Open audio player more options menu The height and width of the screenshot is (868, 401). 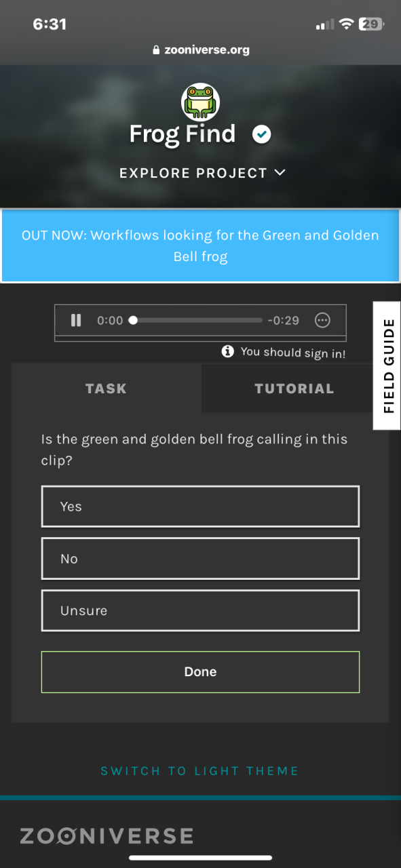pyautogui.click(x=322, y=320)
